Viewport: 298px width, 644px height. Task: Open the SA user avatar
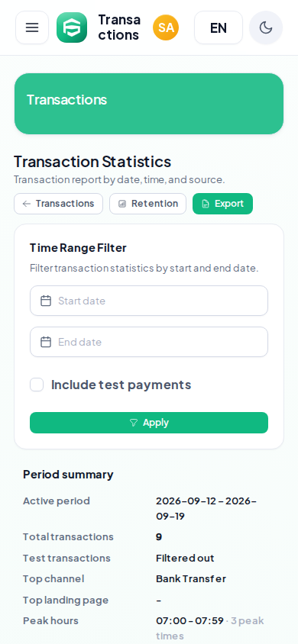pyautogui.click(x=166, y=27)
